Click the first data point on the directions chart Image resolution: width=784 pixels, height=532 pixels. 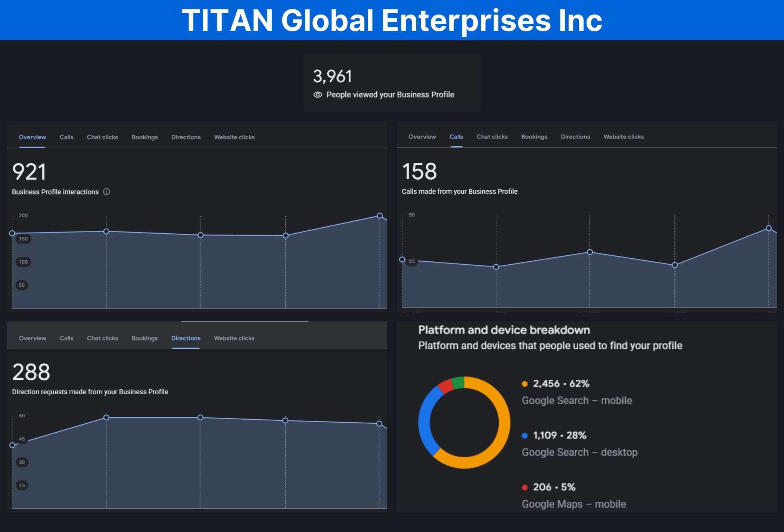(x=12, y=445)
